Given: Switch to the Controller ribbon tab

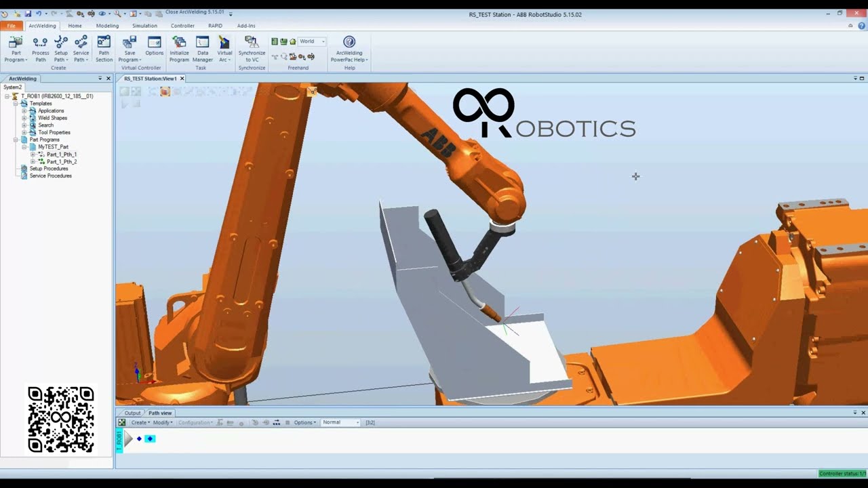Looking at the screenshot, I should [182, 26].
